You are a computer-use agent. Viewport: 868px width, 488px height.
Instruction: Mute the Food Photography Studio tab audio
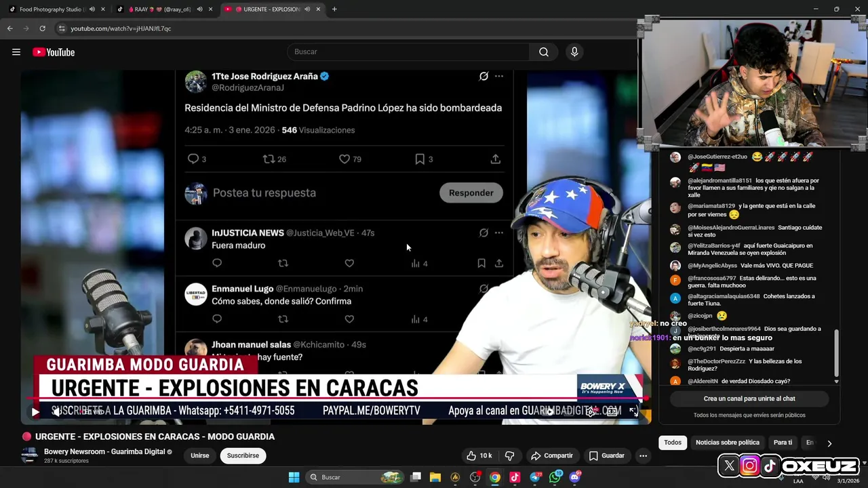92,9
